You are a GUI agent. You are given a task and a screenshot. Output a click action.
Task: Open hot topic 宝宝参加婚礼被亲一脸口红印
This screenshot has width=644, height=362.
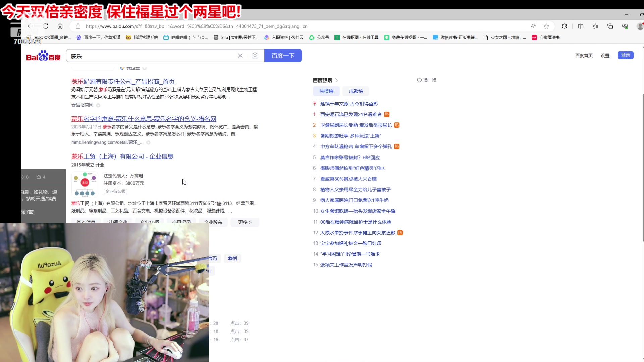(x=351, y=243)
